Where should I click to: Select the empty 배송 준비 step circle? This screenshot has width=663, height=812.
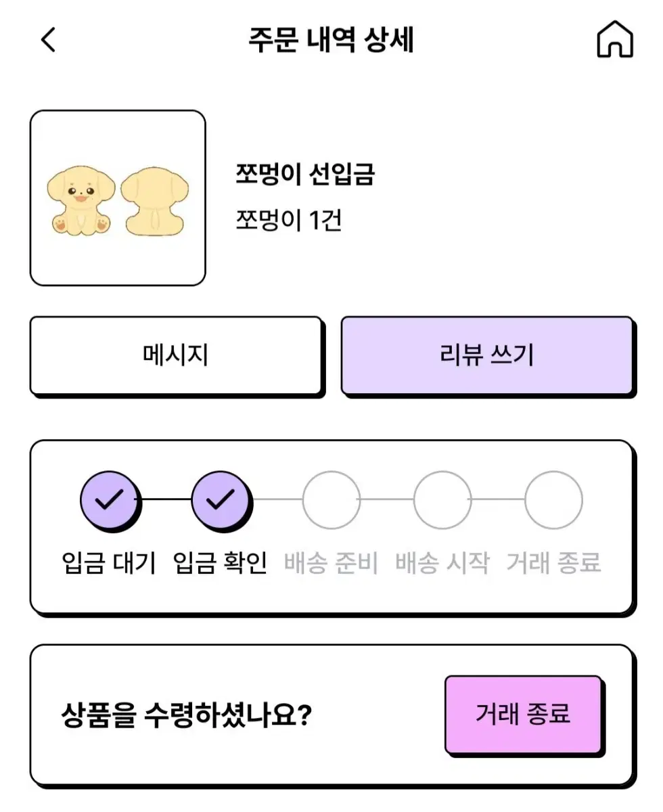coord(331,500)
